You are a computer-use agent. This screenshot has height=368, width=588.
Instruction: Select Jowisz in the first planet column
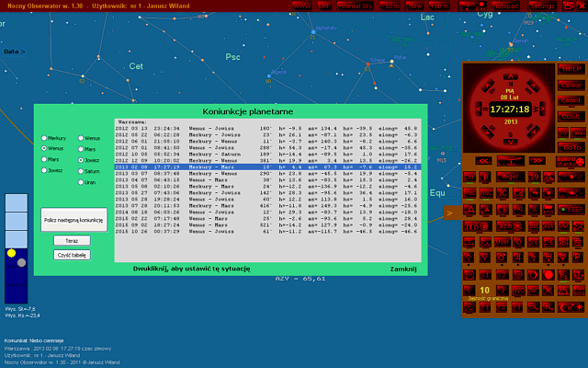(51, 170)
